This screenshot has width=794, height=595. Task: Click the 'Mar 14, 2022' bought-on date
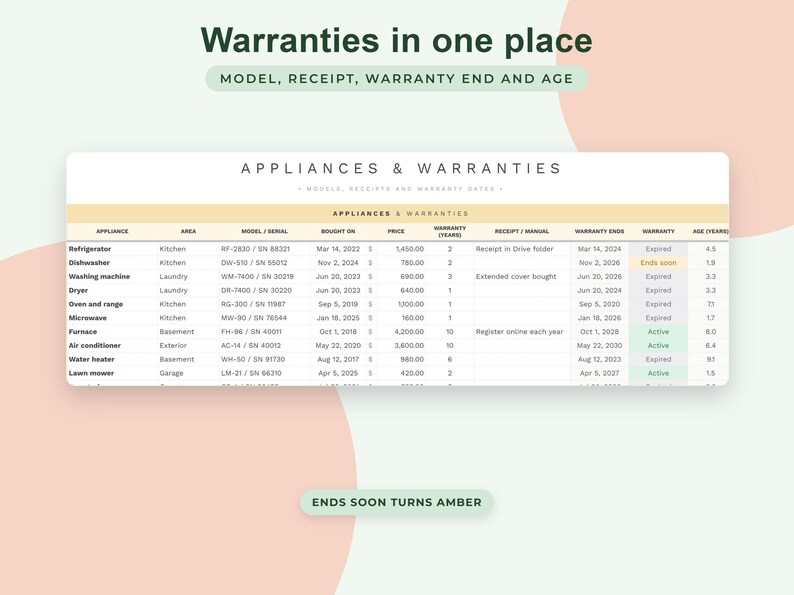pyautogui.click(x=338, y=249)
